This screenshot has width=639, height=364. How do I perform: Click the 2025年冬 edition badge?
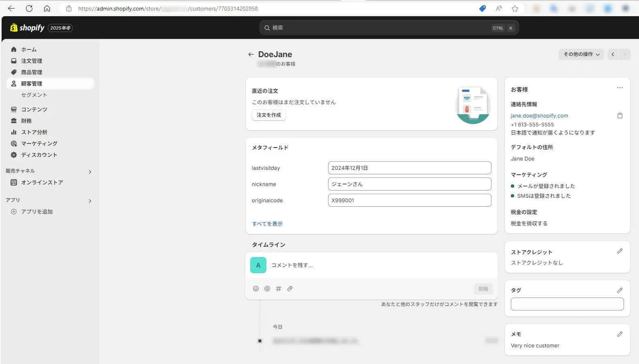[x=60, y=28]
